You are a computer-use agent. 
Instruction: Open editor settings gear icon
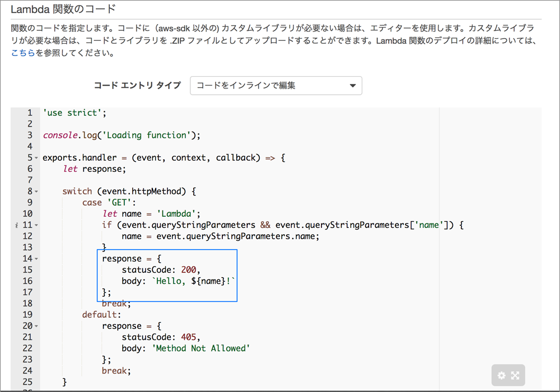pyautogui.click(x=501, y=376)
